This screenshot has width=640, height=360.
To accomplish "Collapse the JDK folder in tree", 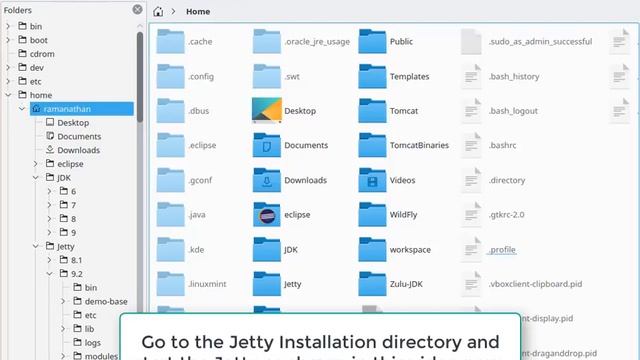I will tap(36, 178).
